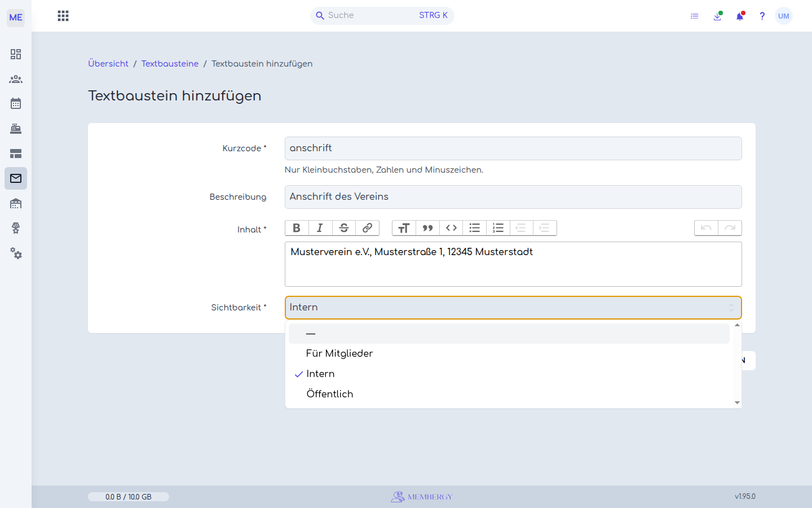Click the Suche search field
The height and width of the screenshot is (508, 812).
click(382, 16)
